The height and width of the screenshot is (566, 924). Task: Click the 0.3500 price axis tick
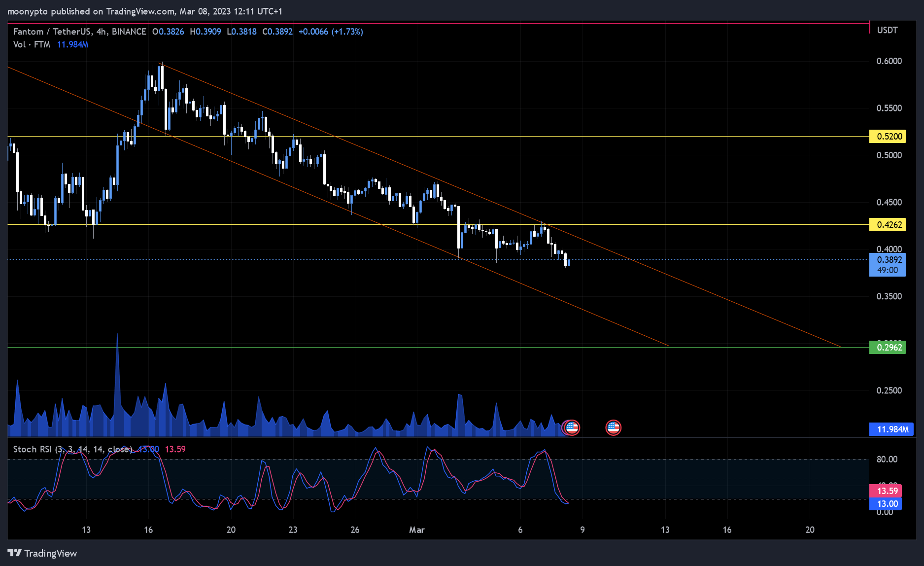point(889,296)
